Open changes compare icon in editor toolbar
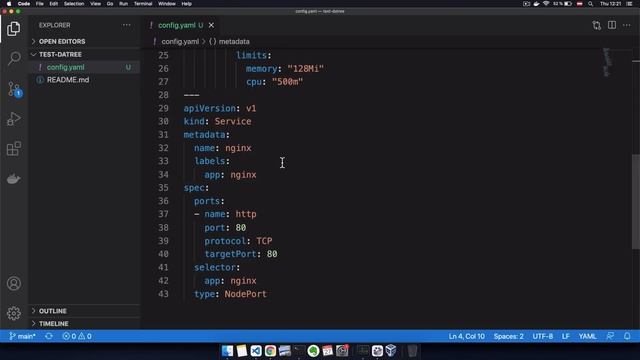640x360 pixels. tap(597, 25)
